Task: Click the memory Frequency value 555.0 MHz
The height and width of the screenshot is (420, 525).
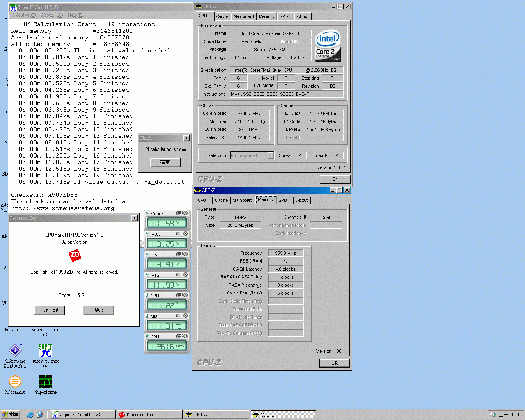Action: coord(285,253)
